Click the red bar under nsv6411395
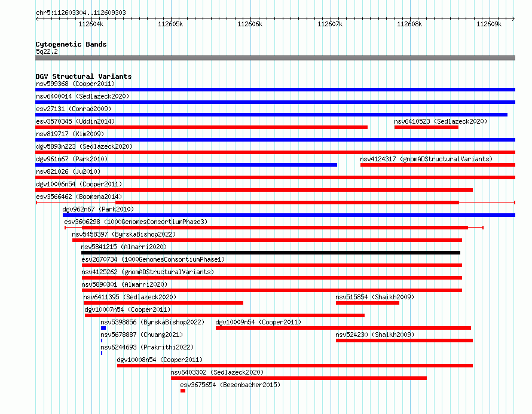The width and height of the screenshot is (532, 414). tap(163, 303)
